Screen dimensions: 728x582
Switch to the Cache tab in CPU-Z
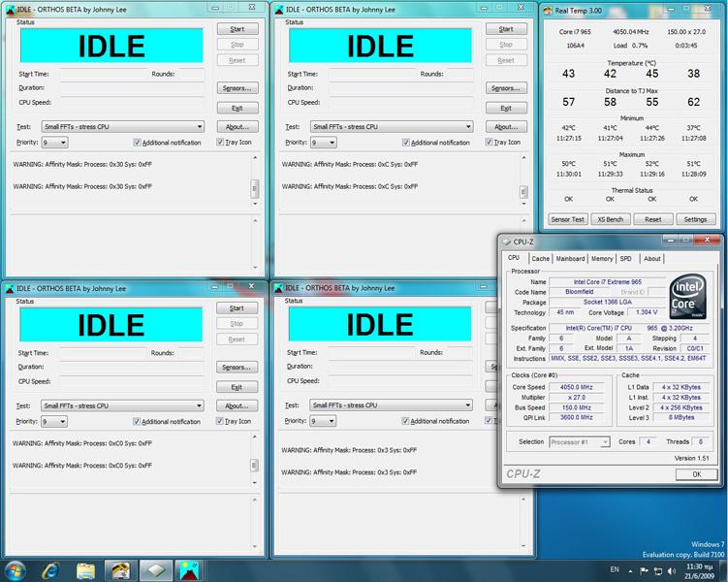tap(541, 259)
